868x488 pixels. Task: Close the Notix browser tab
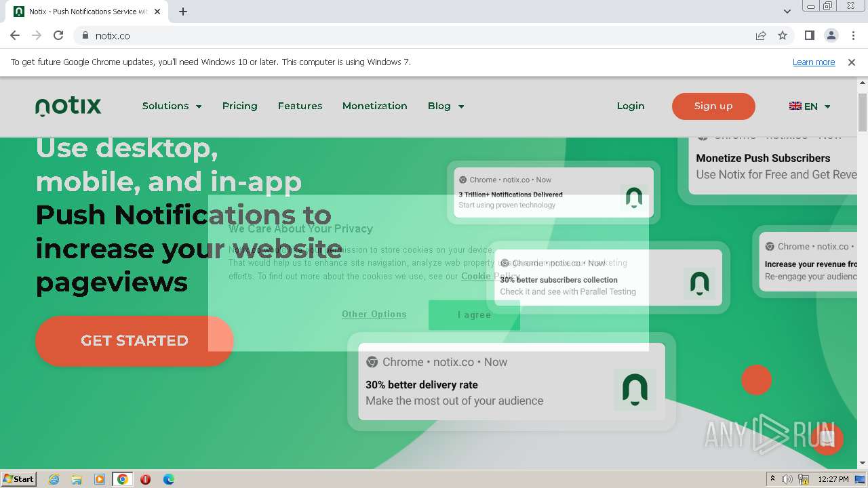tap(157, 12)
